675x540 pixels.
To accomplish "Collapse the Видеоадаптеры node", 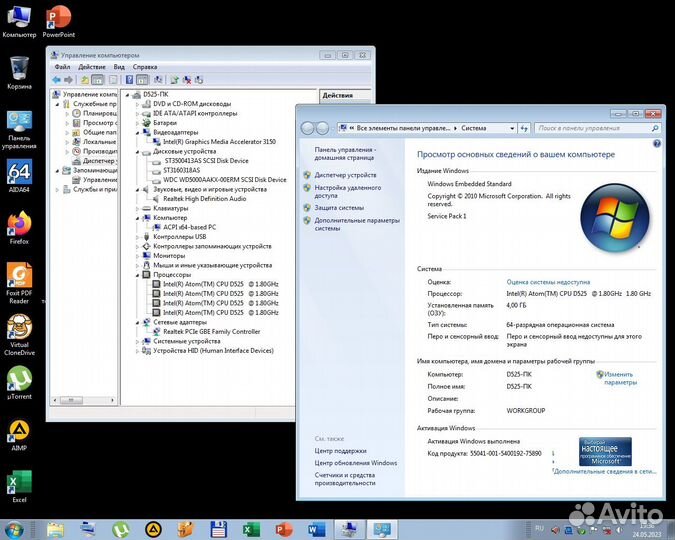I will pos(138,133).
